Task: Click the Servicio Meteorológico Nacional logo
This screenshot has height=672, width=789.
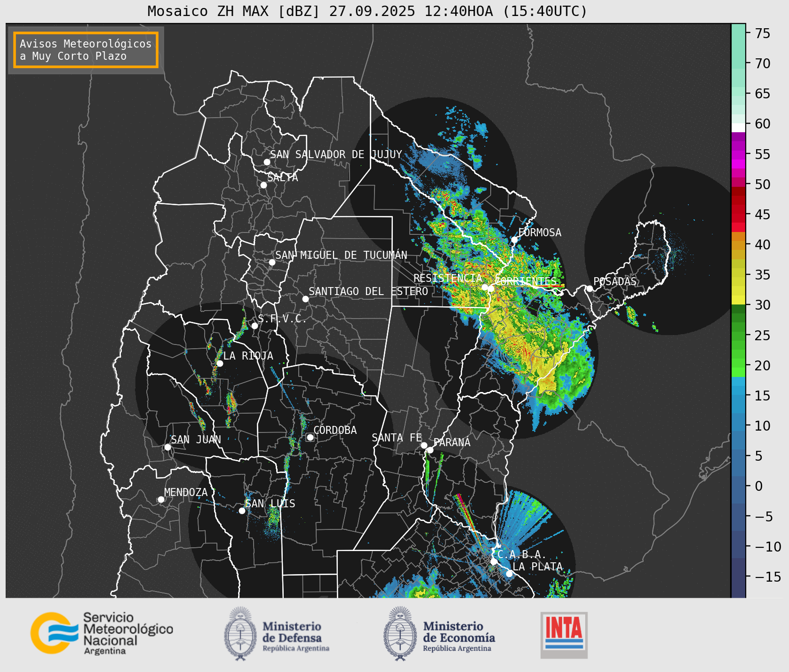Action: pyautogui.click(x=102, y=633)
